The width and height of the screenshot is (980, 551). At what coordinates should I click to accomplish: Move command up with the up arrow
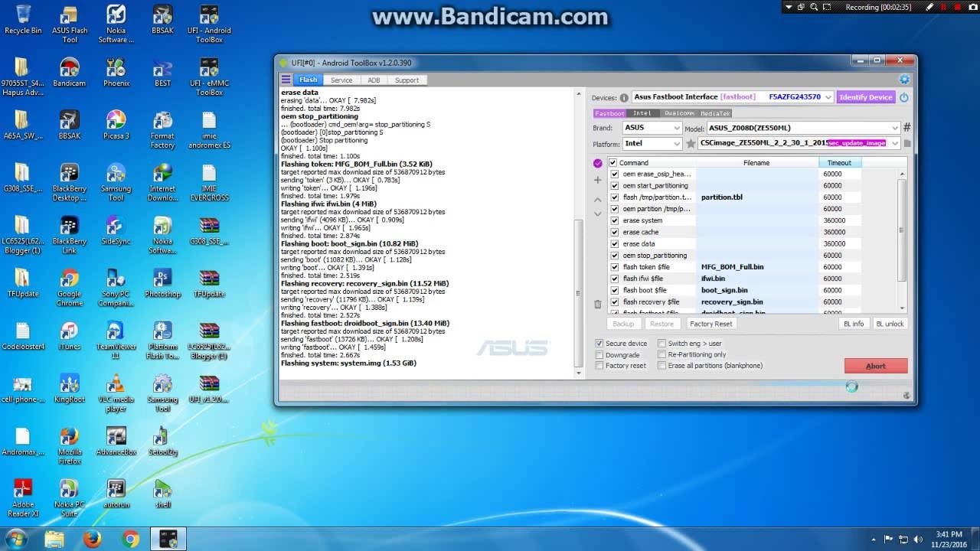coord(598,200)
